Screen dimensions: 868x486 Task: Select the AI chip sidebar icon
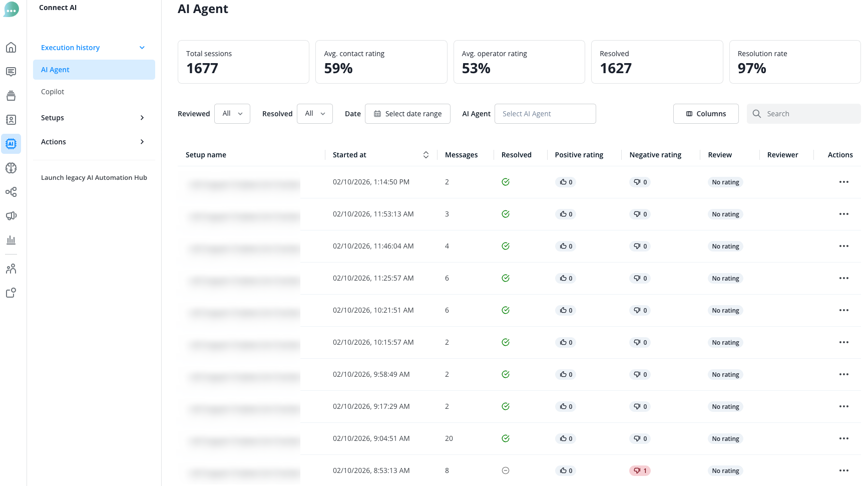11,144
